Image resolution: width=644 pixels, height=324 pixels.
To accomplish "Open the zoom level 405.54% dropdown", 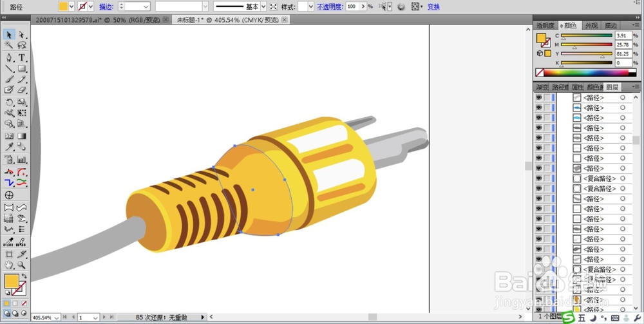I will pyautogui.click(x=56, y=318).
